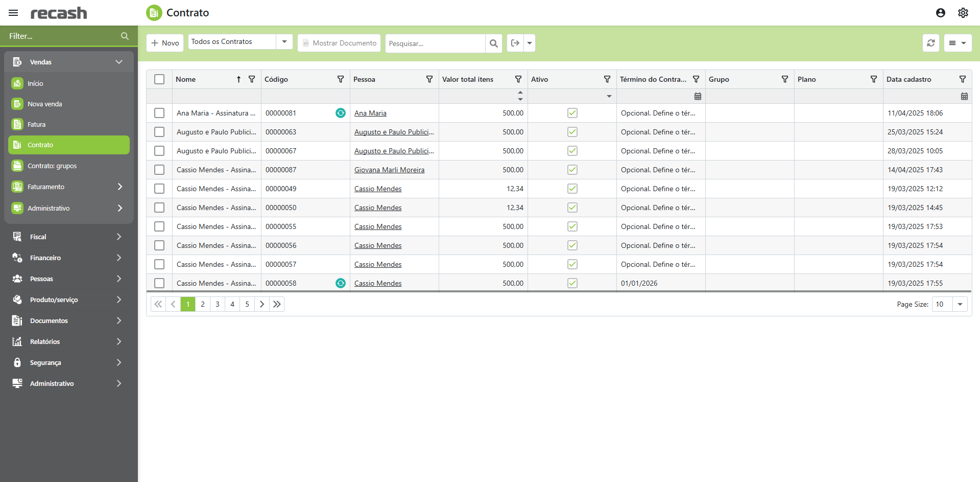Click the search magnifier beside Pesquisar
This screenshot has height=482, width=980.
click(493, 43)
